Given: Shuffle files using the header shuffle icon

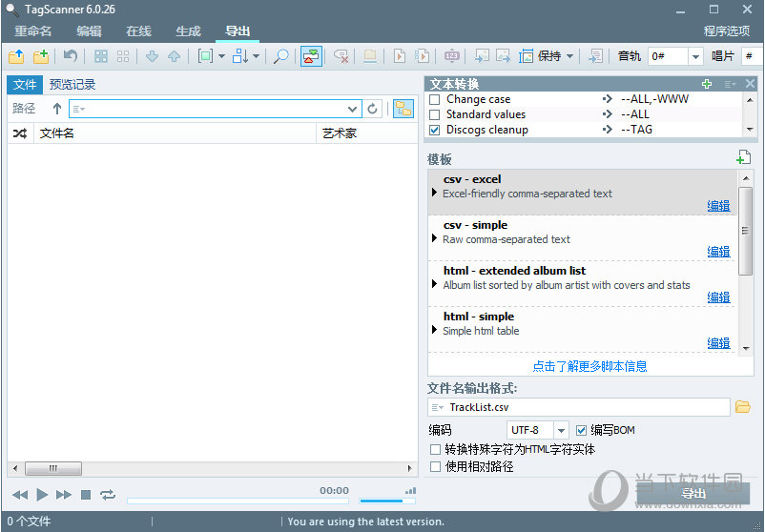Looking at the screenshot, I should (x=20, y=133).
